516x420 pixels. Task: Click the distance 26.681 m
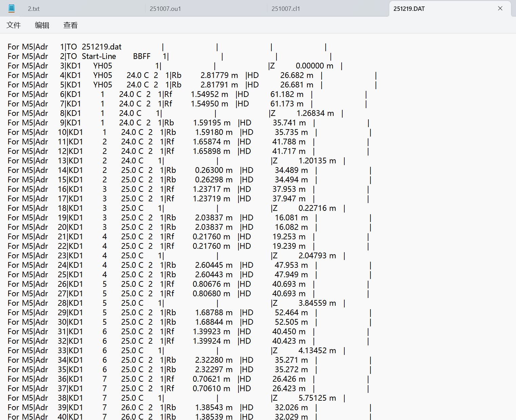(297, 85)
